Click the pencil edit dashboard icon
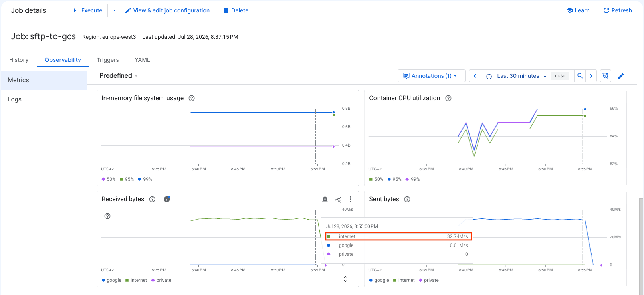 tap(621, 76)
